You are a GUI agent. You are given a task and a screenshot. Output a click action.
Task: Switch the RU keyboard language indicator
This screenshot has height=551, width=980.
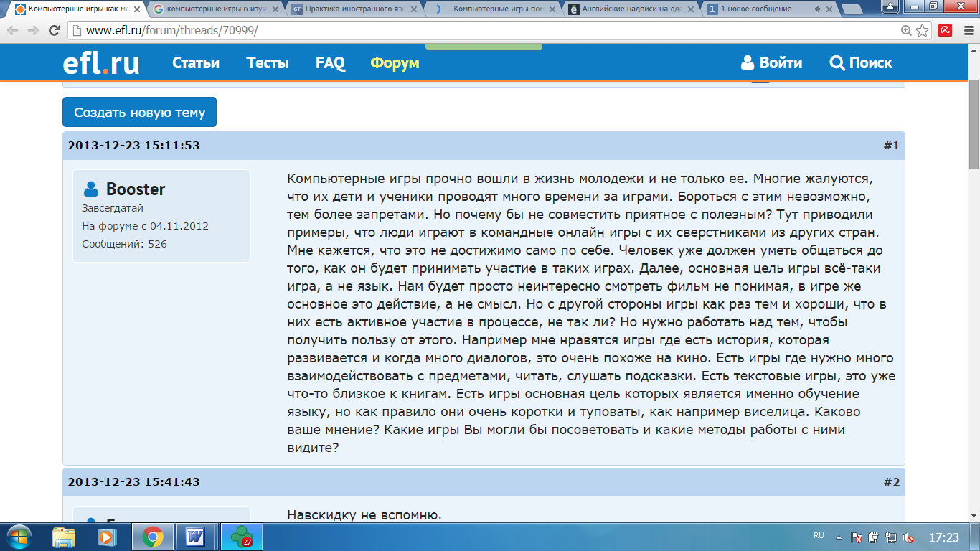click(x=819, y=536)
